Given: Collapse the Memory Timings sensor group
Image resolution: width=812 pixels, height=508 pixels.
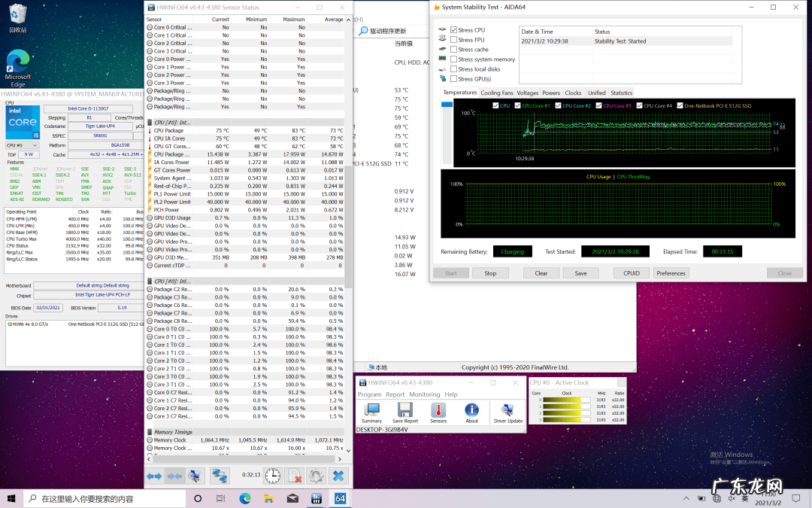Looking at the screenshot, I should tap(173, 432).
